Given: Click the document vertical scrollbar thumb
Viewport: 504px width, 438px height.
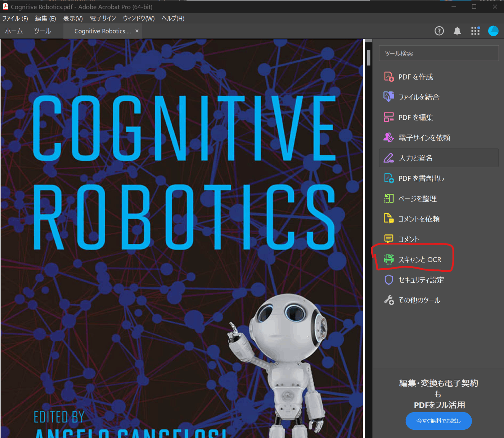Looking at the screenshot, I should pyautogui.click(x=369, y=58).
